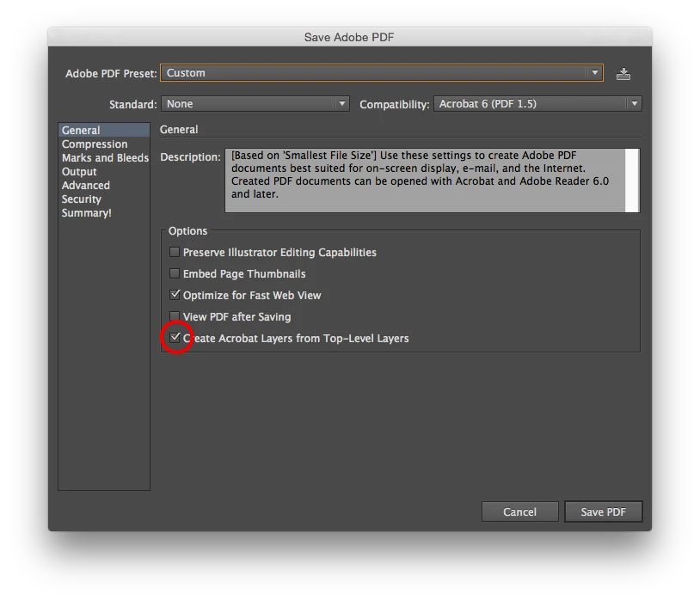
Task: Check Embed Page Thumbnails
Action: pos(175,273)
